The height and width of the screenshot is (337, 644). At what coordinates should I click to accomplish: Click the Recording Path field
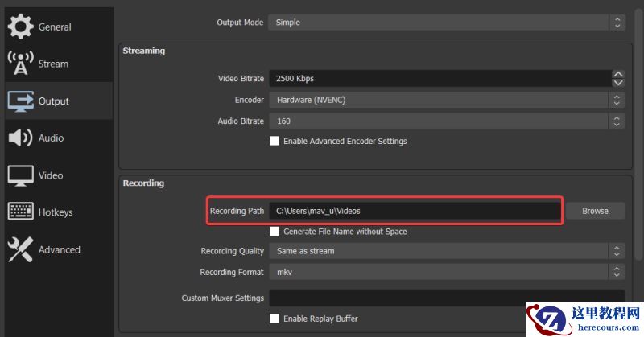coord(415,211)
